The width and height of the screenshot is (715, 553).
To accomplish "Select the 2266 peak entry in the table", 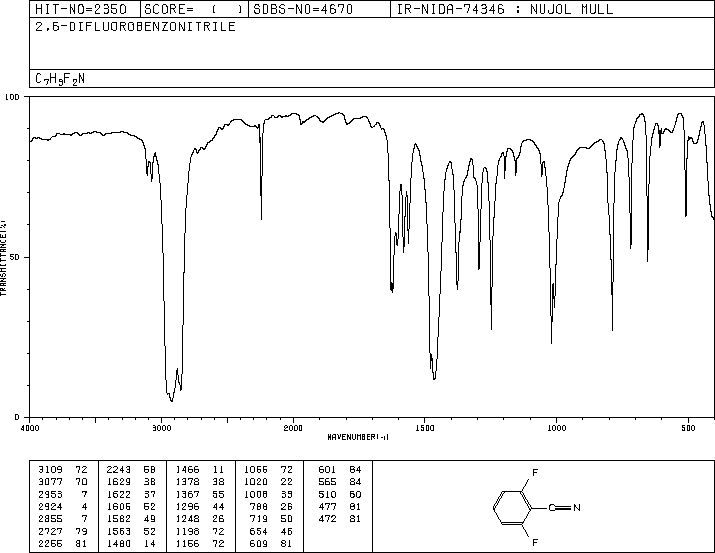I will tap(63, 543).
